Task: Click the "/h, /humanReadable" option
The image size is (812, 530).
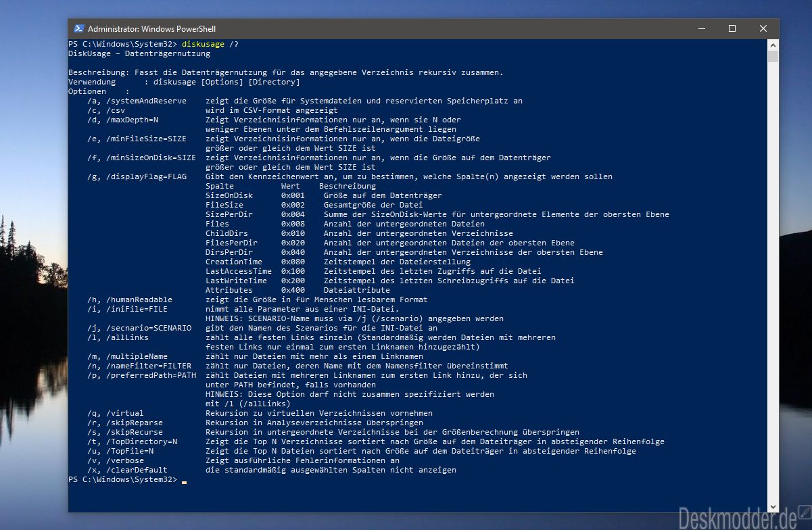Action: 130,299
